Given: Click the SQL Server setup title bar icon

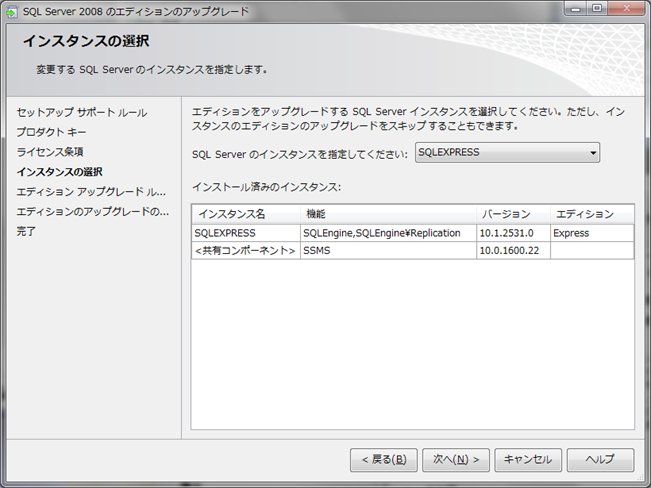Looking at the screenshot, I should tap(11, 12).
